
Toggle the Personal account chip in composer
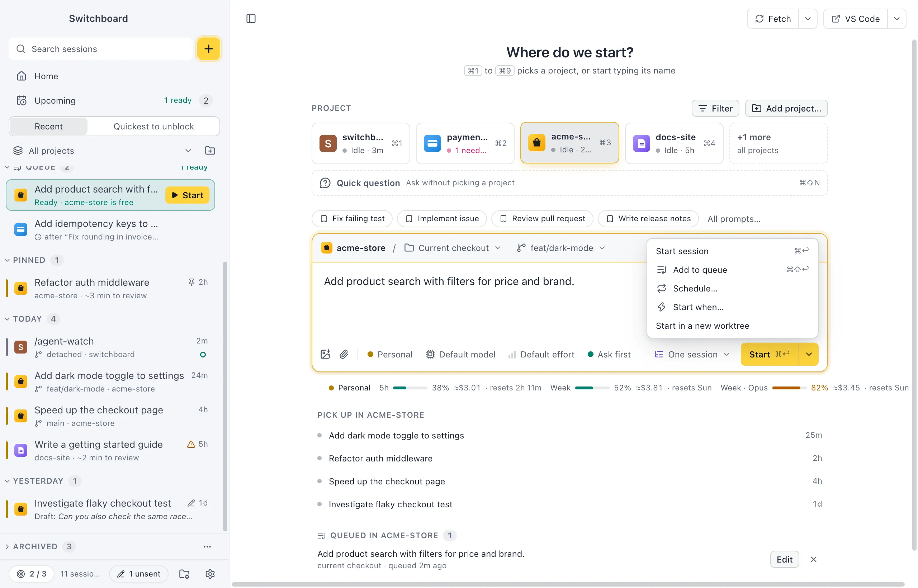point(389,354)
